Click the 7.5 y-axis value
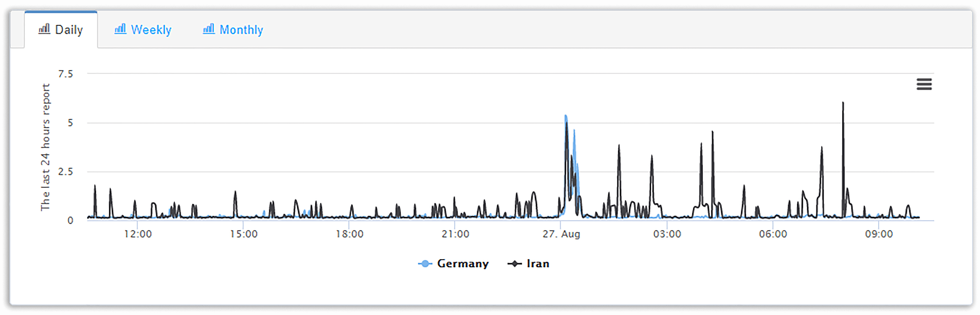This screenshot has height=315, width=980. coord(65,74)
